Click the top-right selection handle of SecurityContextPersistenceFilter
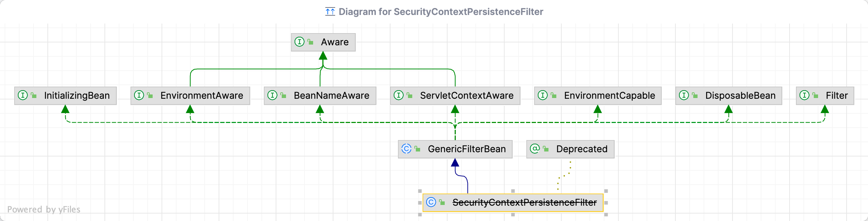868x221 pixels. 606,191
